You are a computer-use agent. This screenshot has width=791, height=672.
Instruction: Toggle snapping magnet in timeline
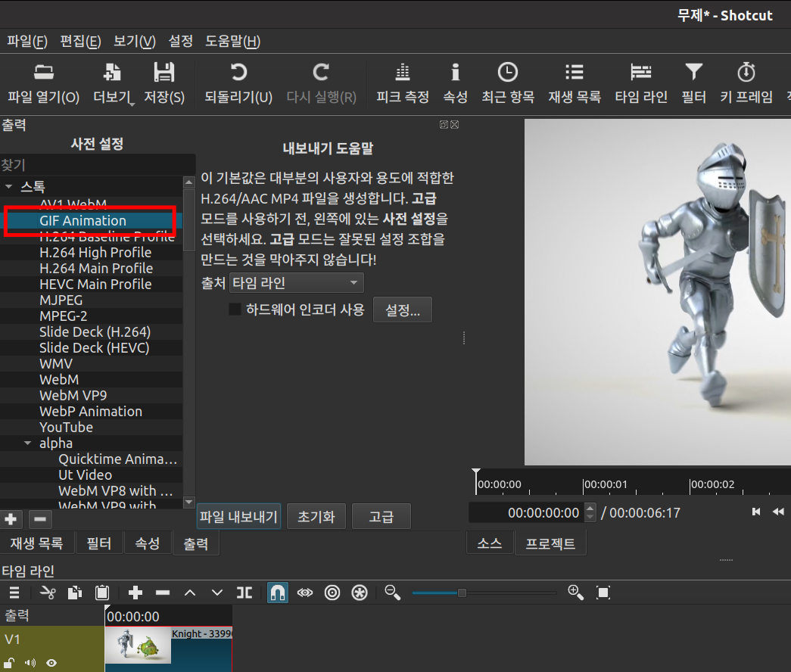(x=278, y=593)
